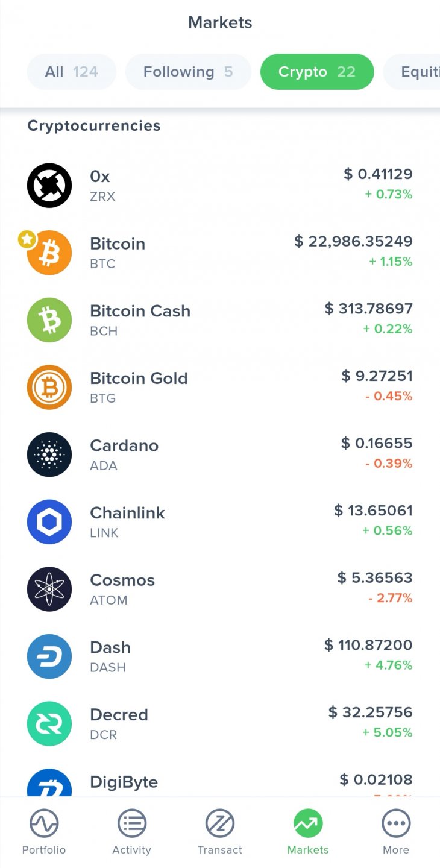Open the More menu
The width and height of the screenshot is (440, 868).
[x=396, y=832]
